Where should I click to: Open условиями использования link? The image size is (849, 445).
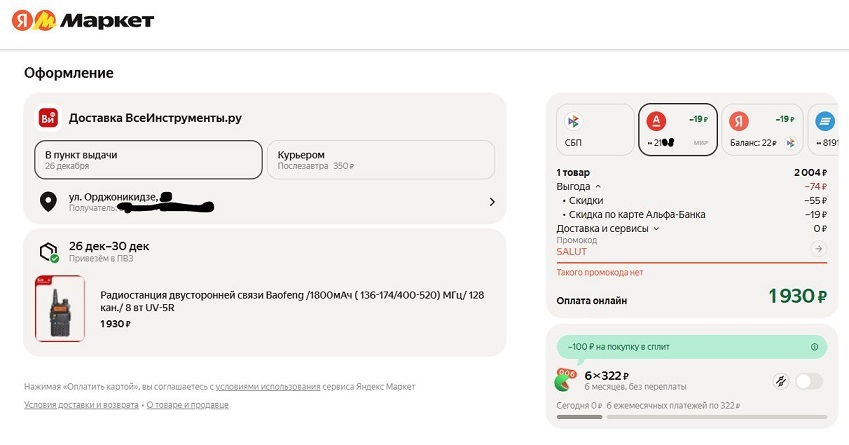pos(268,386)
